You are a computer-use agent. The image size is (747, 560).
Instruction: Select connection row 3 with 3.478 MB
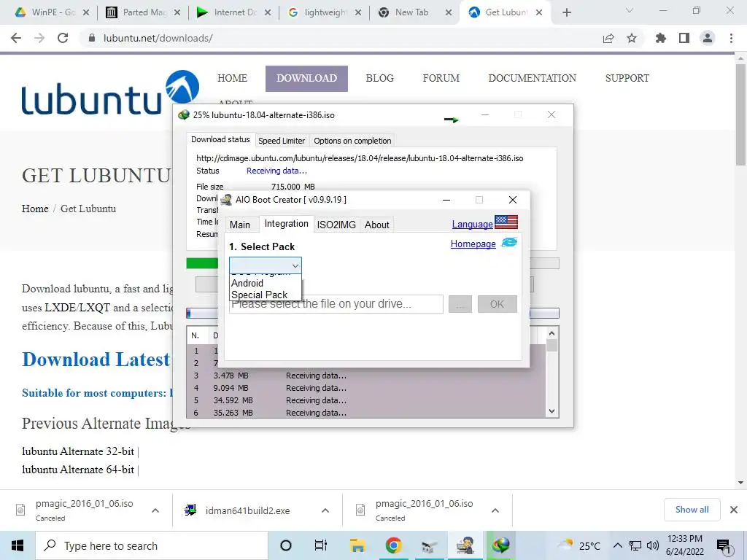tap(366, 376)
